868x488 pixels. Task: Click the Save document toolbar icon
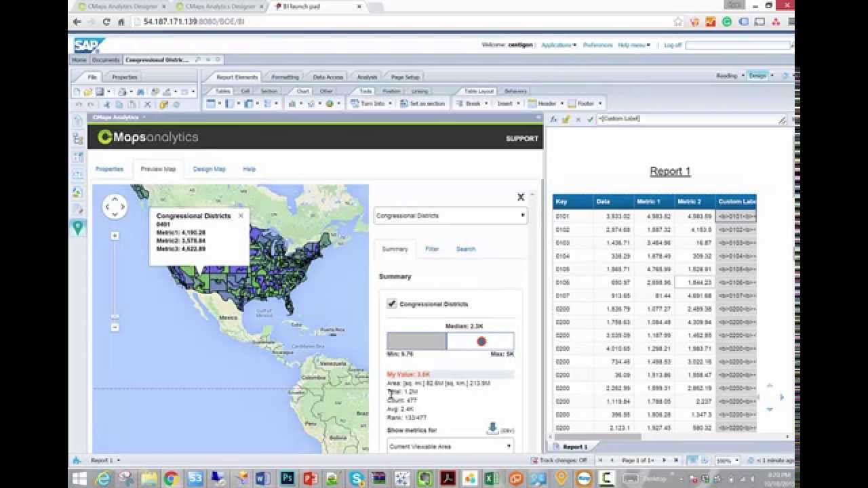point(100,92)
